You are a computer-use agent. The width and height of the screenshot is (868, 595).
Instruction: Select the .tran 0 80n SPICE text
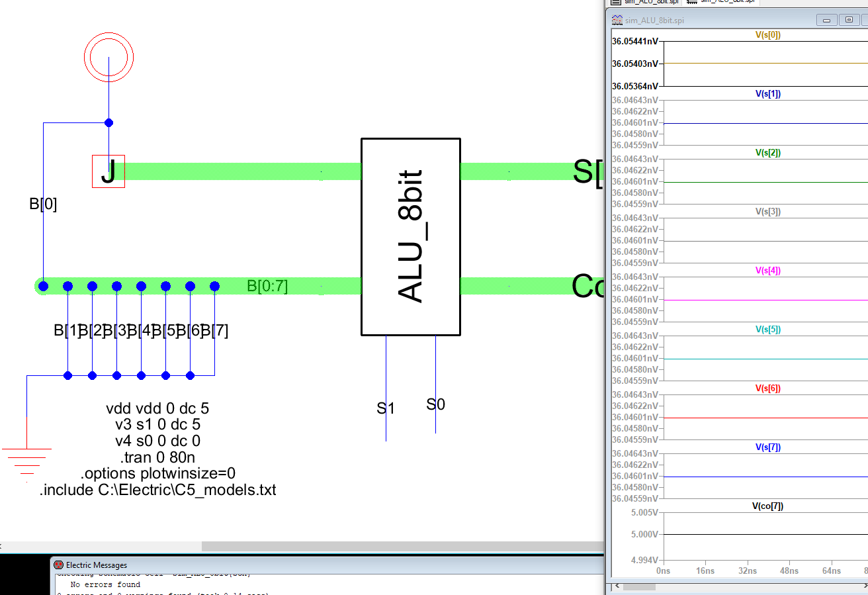157,457
